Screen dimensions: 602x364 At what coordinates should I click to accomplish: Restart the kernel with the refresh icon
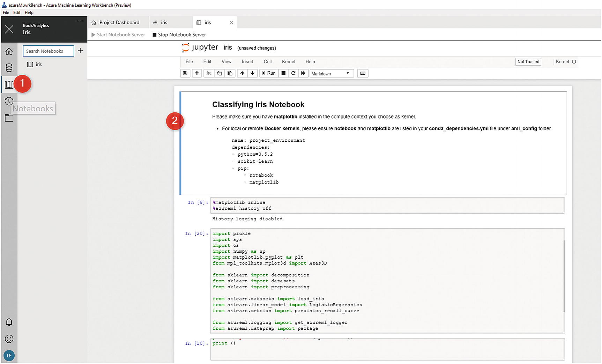coord(293,73)
